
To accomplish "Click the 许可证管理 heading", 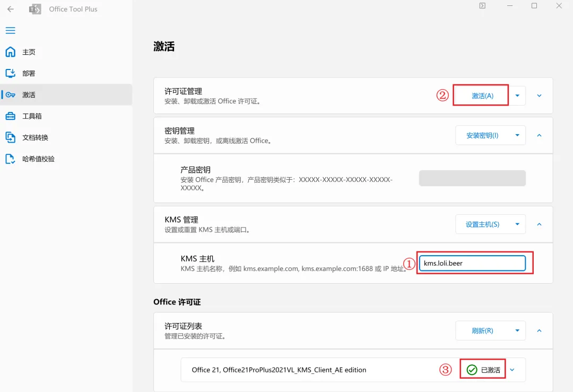I will 183,91.
